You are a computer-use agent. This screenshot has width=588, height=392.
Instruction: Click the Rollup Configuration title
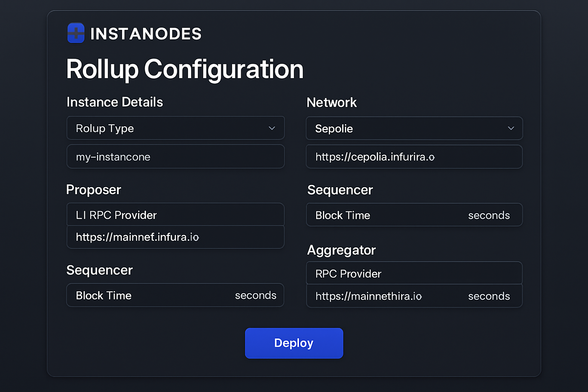pyautogui.click(x=185, y=69)
